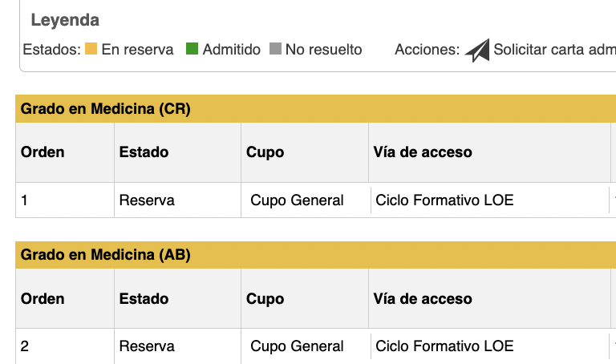Click the green Admitido swatch
This screenshot has height=364, width=616.
[192, 49]
